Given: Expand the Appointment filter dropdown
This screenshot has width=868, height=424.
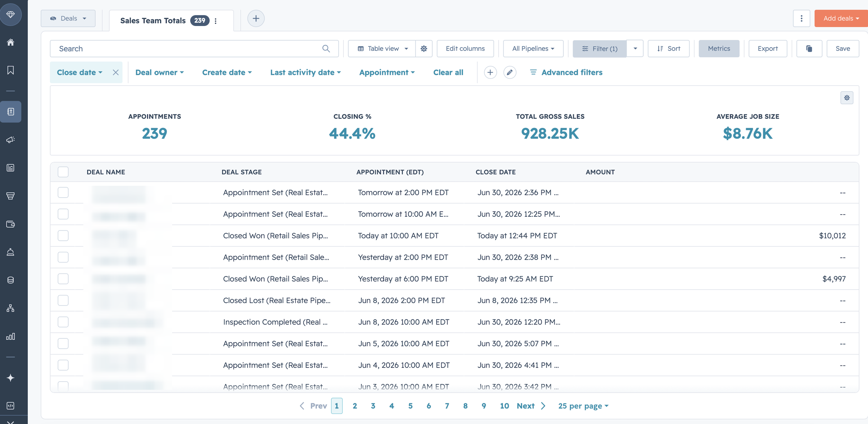Looking at the screenshot, I should tap(387, 72).
